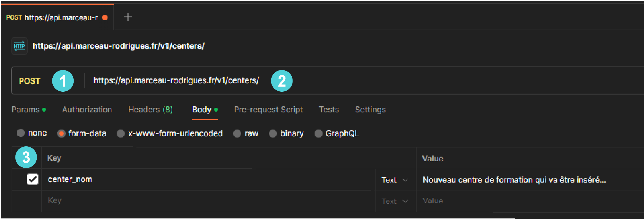Open the POST method dropdown

click(x=29, y=81)
